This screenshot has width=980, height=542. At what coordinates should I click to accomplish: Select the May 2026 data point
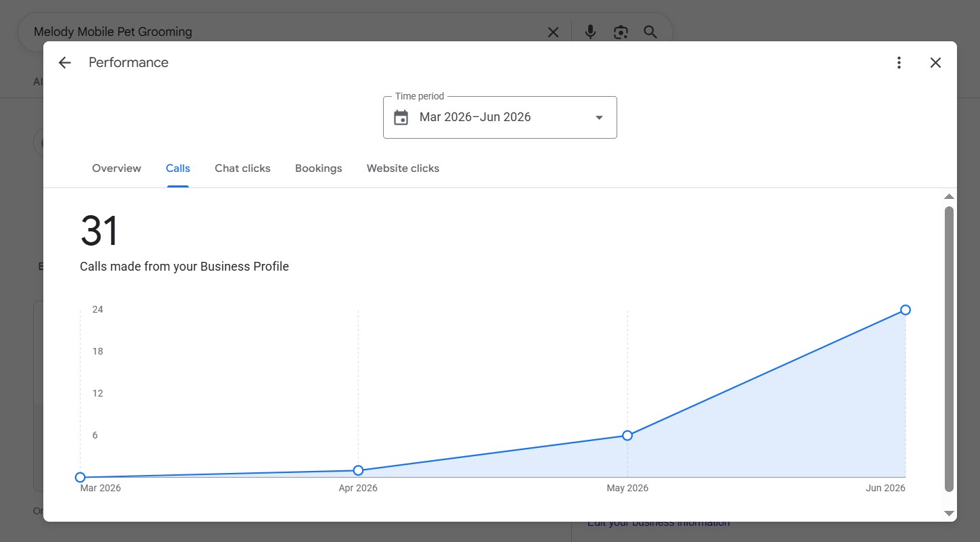coord(627,435)
